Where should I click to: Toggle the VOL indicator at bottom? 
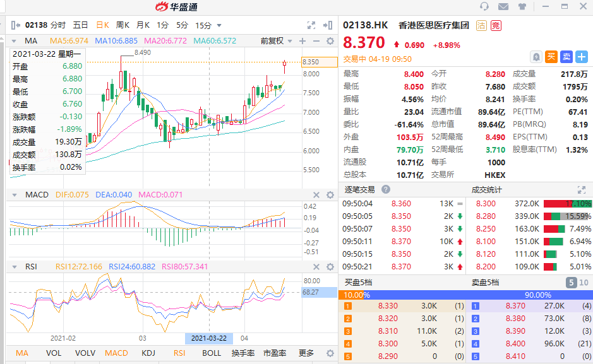[53, 353]
